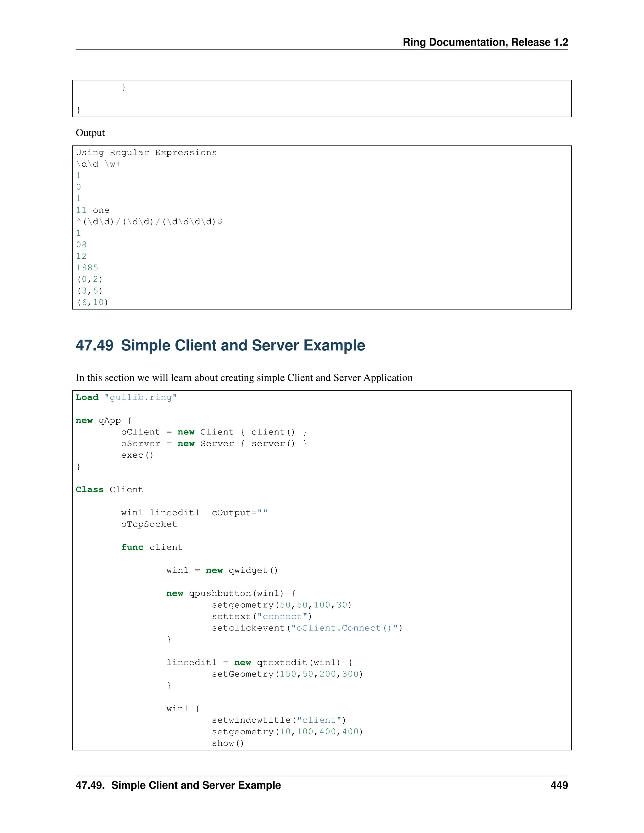
Task: Click the 'Using Regular Expressions' output line
Action: tap(146, 152)
